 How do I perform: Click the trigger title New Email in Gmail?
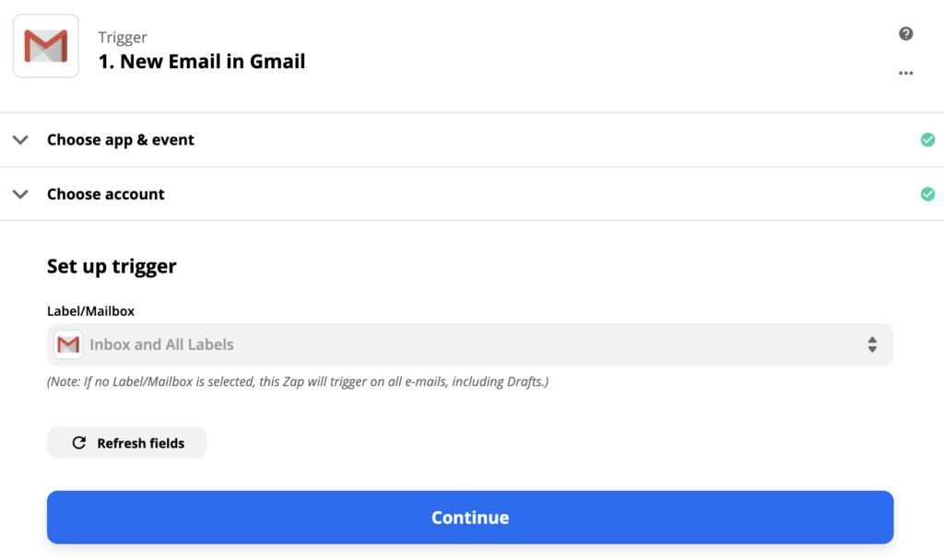tap(202, 61)
